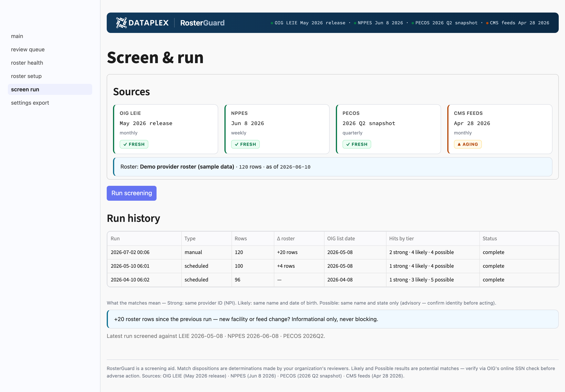Select the NPPES source card
Screen dimensions: 565x392
[x=277, y=129]
